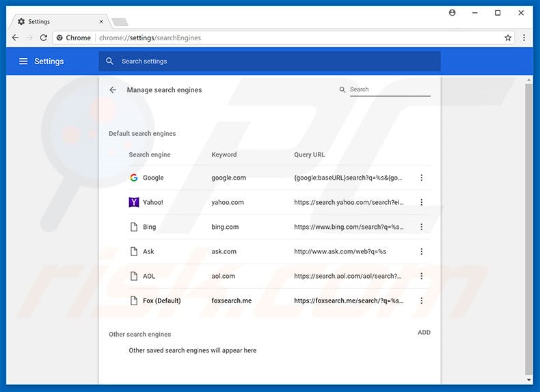Click the aol.com keyword
This screenshot has height=392, width=540.
click(x=223, y=276)
